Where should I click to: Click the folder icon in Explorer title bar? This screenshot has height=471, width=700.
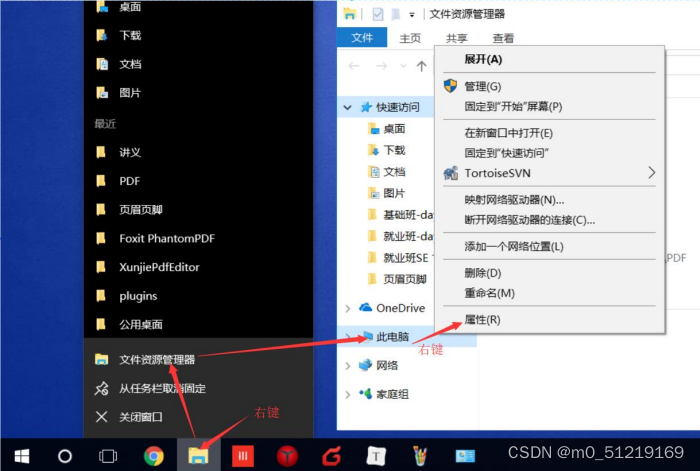tap(350, 14)
